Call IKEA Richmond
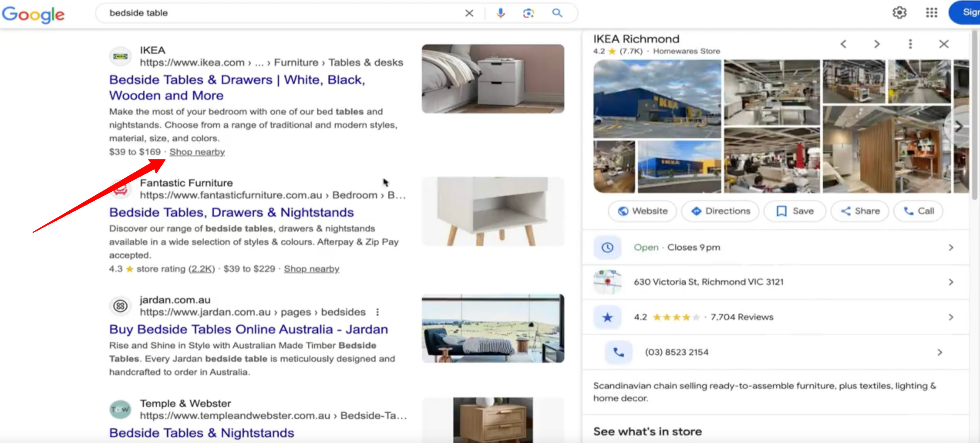The image size is (980, 443). (x=918, y=211)
